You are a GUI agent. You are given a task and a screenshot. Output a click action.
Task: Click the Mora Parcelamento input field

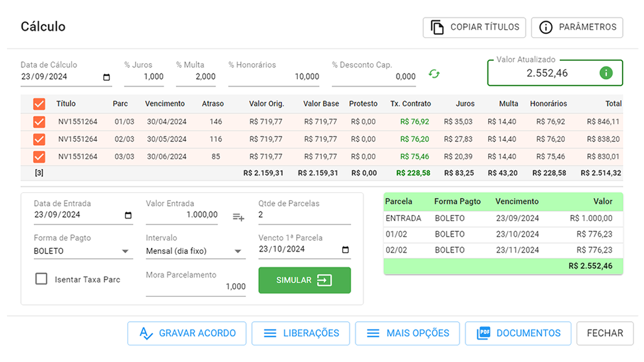(x=195, y=287)
